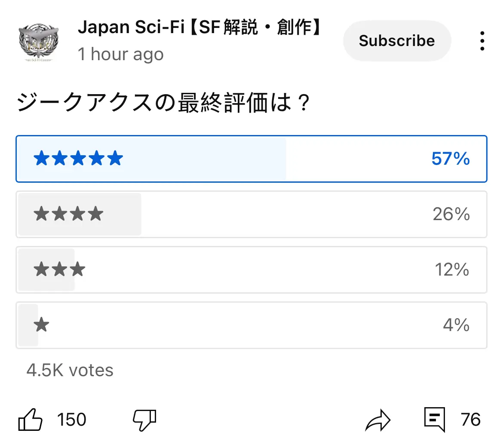
Task: Share the poll using the arrow icon
Action: click(378, 420)
